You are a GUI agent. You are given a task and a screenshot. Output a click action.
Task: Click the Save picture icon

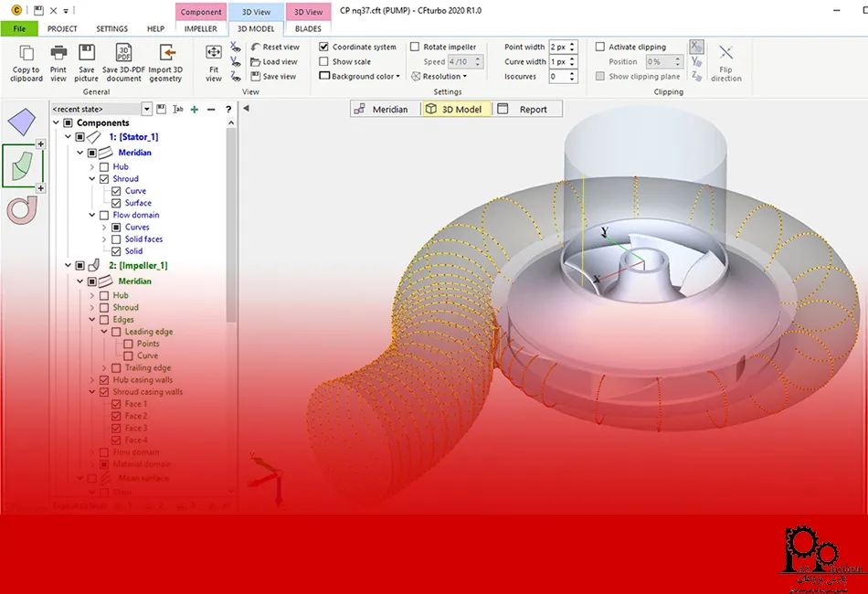point(87,54)
